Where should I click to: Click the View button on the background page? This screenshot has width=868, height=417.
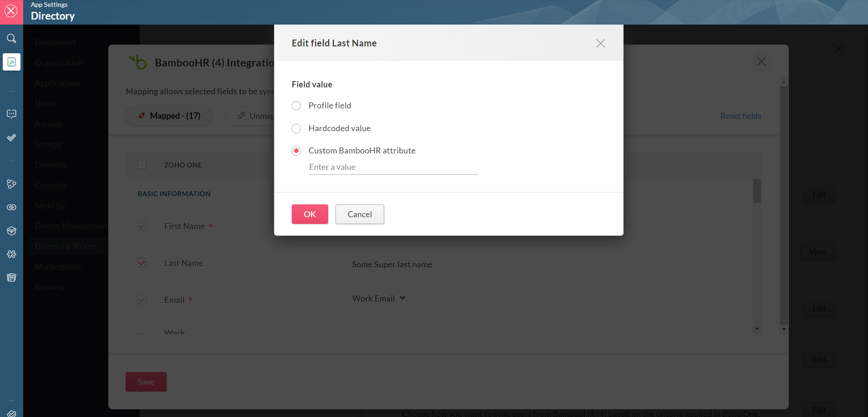pos(817,252)
